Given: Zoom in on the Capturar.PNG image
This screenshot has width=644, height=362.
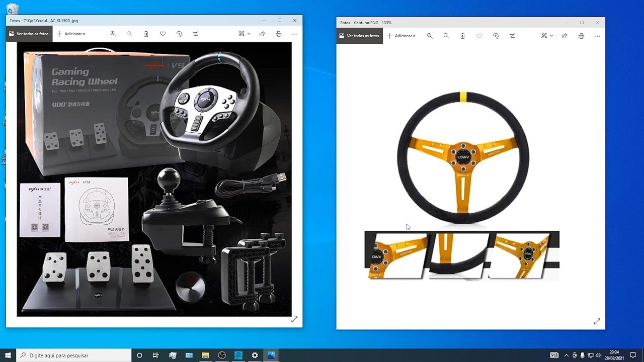Looking at the screenshot, I should pyautogui.click(x=430, y=36).
